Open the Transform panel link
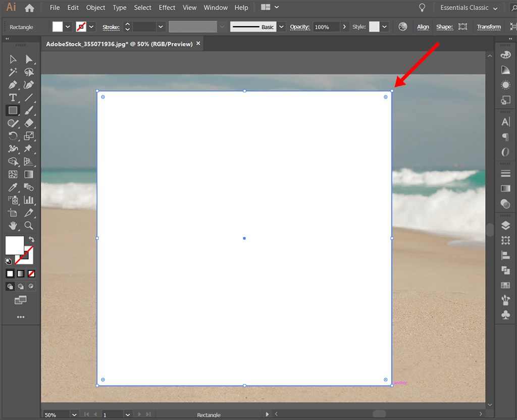The height and width of the screenshot is (420, 517). pyautogui.click(x=489, y=27)
